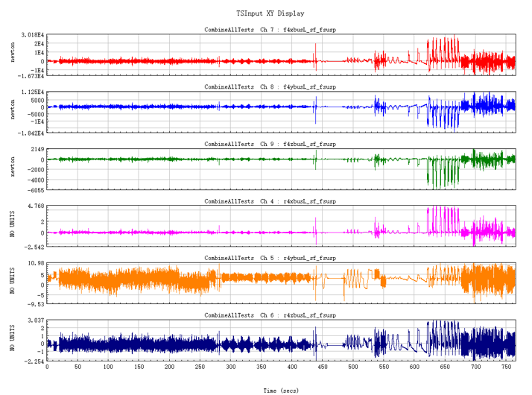Screen dimensions: 532x395
Task: Select the Ch 7 f4xbusL_sf_fsusp plot title
Action: (270, 30)
